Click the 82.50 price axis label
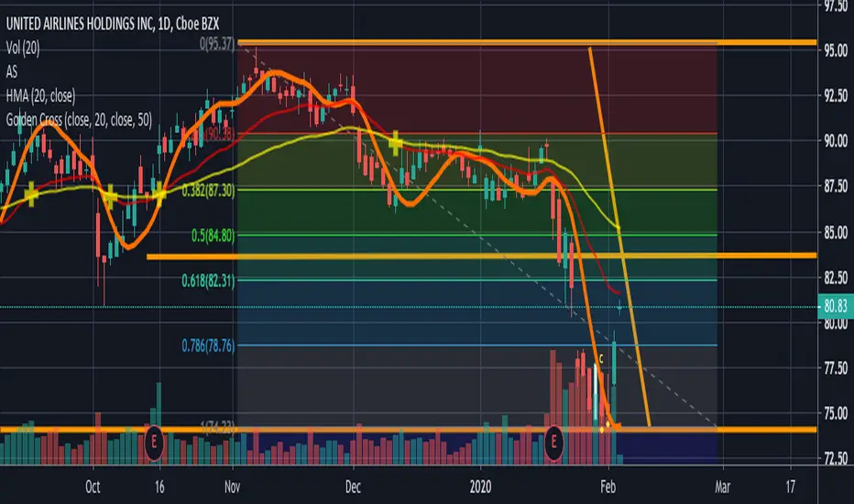The height and width of the screenshot is (504, 854). point(836,278)
